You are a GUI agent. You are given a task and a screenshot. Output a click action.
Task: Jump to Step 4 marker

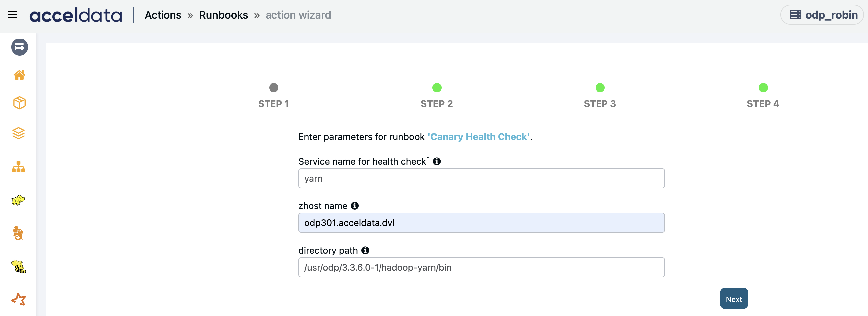(x=763, y=88)
